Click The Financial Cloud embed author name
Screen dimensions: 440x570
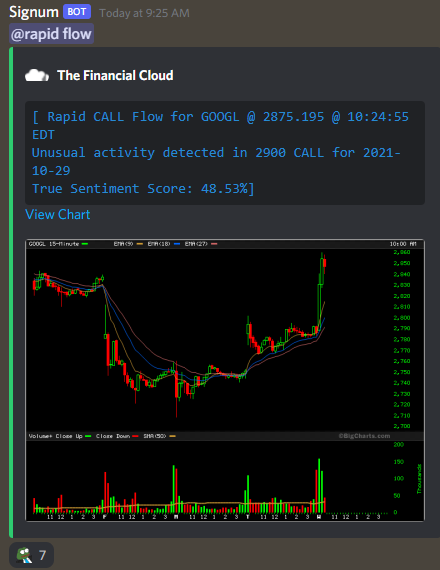coord(115,76)
